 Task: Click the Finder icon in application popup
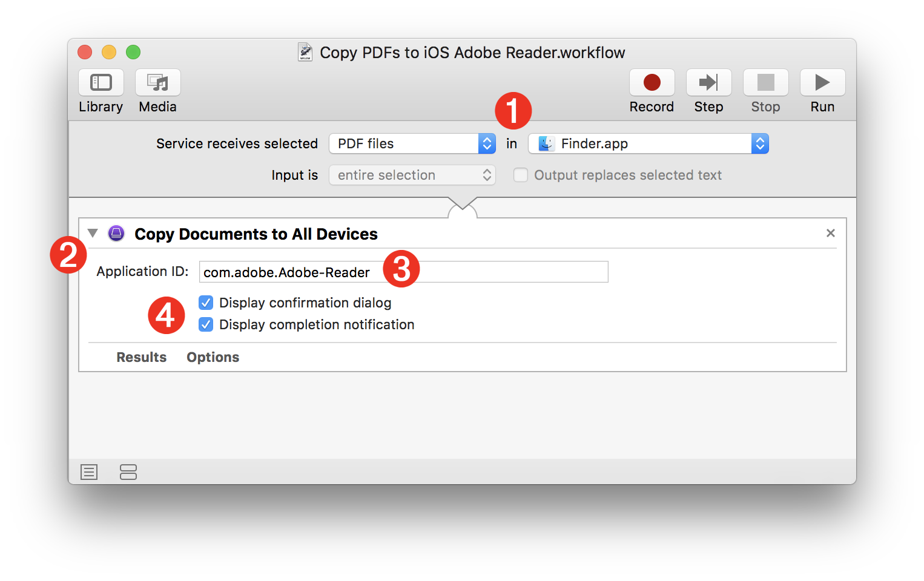point(546,143)
